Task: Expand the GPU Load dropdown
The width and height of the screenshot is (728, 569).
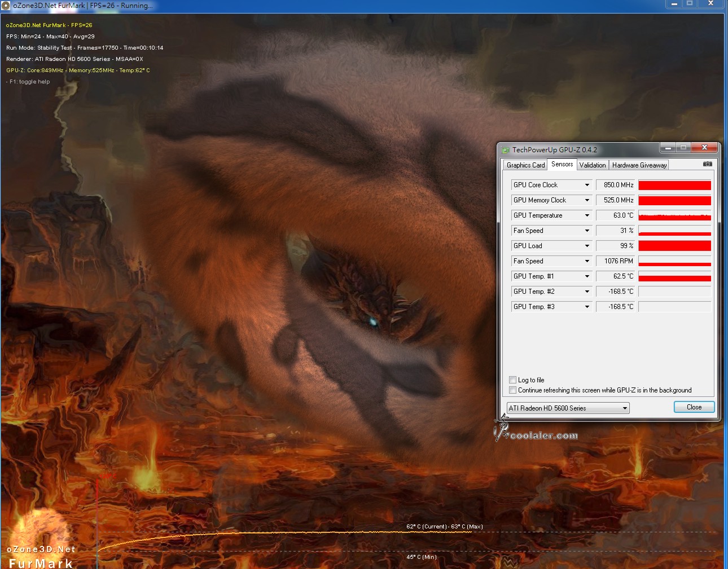Action: tap(587, 246)
